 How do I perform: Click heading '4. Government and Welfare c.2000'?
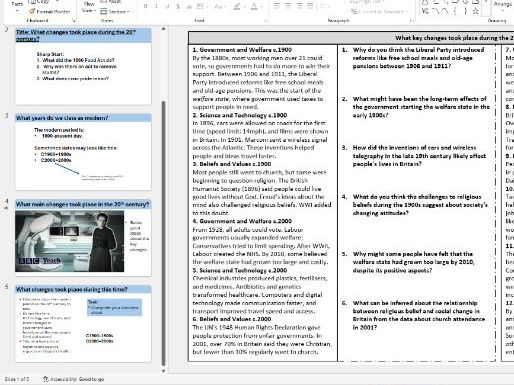pyautogui.click(x=242, y=221)
